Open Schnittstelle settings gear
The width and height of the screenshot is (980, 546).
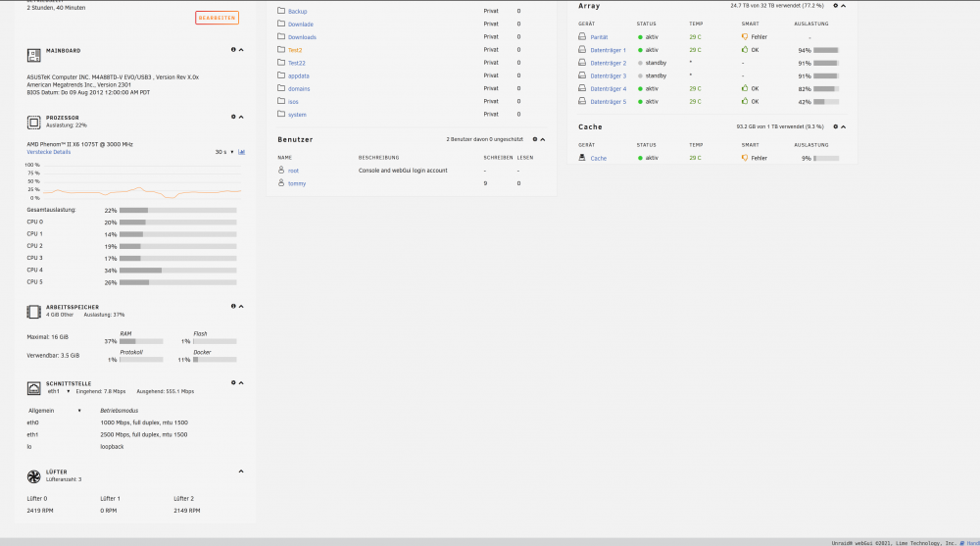[233, 382]
